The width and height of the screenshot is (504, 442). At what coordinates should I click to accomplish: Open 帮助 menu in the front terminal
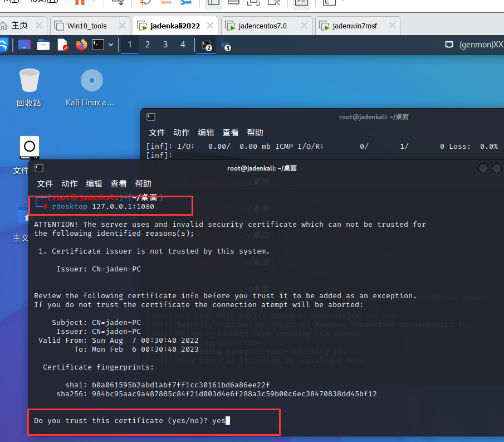click(x=143, y=183)
